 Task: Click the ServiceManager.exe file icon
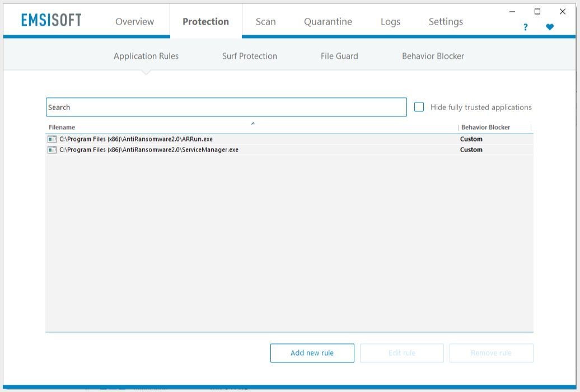(x=52, y=150)
